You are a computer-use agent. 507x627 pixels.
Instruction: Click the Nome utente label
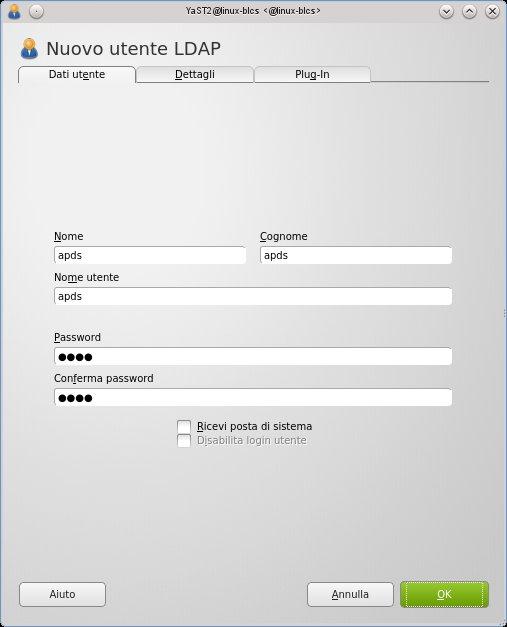coord(86,278)
